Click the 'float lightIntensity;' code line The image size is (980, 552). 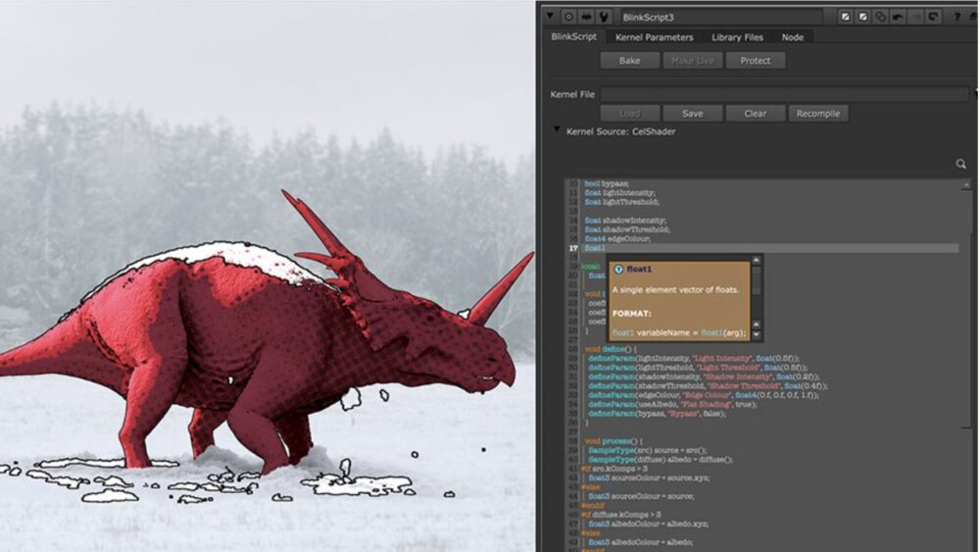pos(619,192)
